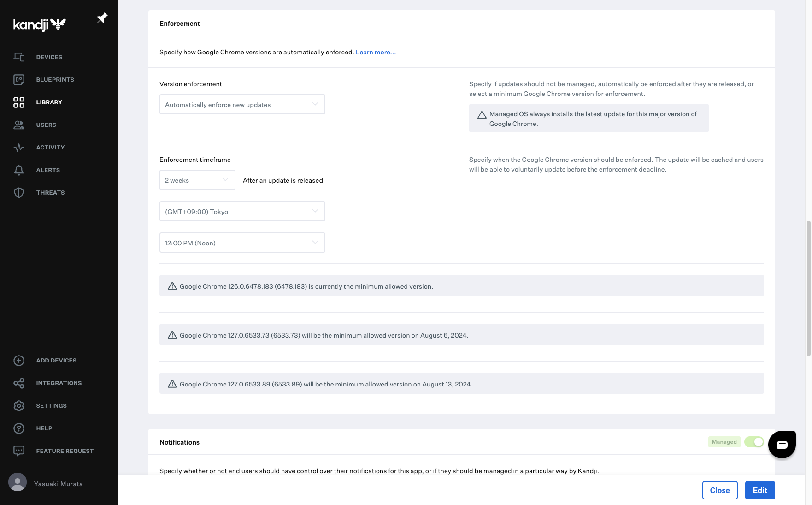
Task: Open Alerts bell icon
Action: pyautogui.click(x=19, y=170)
